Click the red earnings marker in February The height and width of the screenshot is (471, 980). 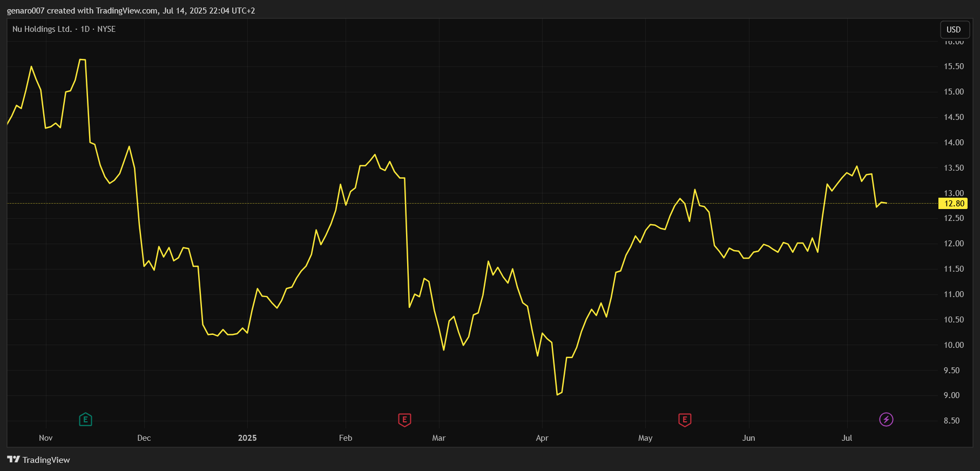click(404, 419)
